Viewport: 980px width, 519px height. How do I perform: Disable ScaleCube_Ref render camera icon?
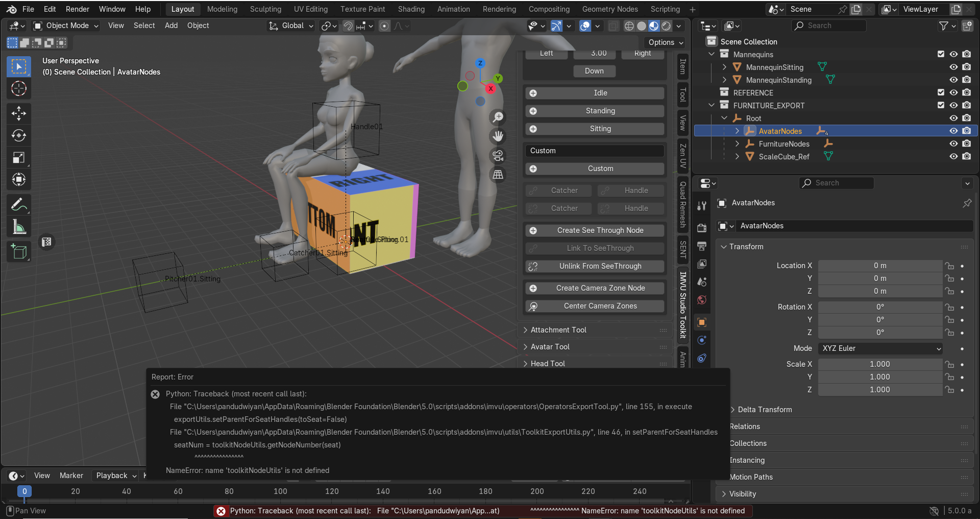[x=967, y=157]
